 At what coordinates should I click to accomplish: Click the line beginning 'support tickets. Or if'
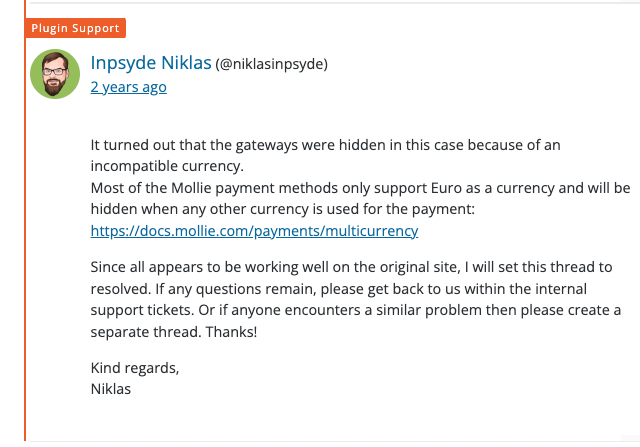(x=356, y=310)
